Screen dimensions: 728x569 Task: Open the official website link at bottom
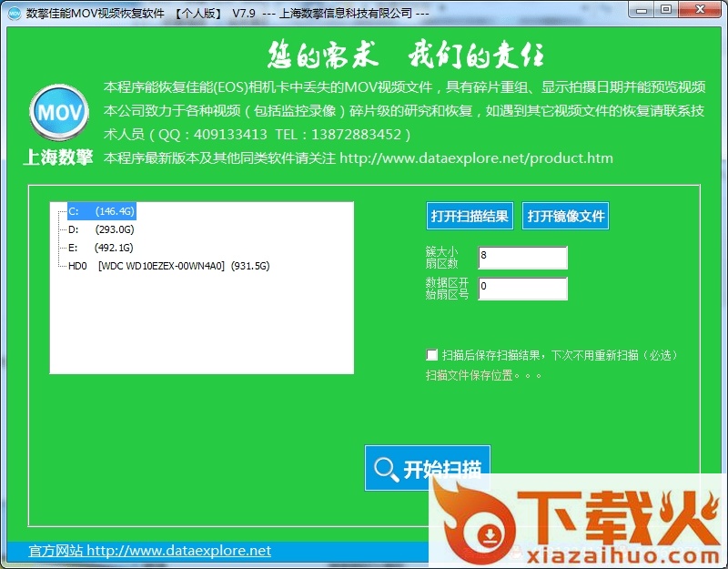click(149, 551)
